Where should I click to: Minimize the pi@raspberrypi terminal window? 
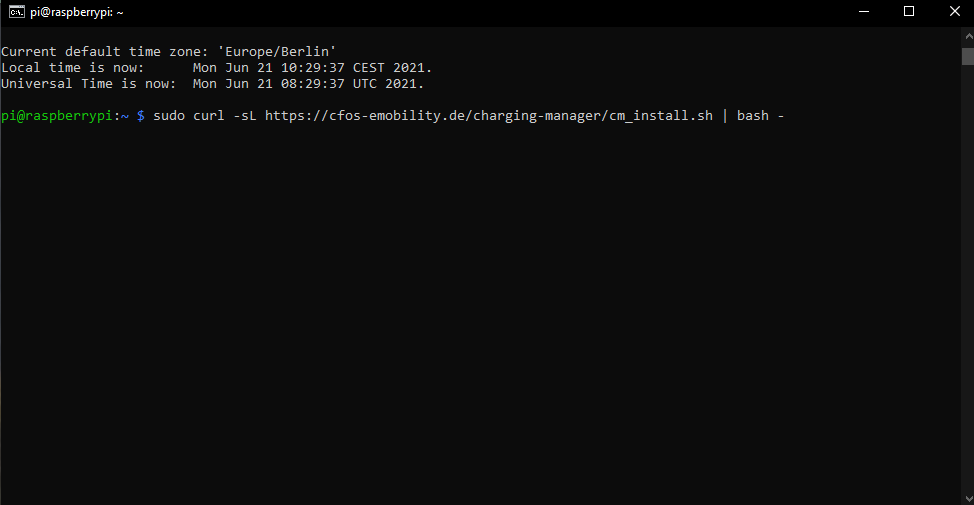[x=862, y=11]
